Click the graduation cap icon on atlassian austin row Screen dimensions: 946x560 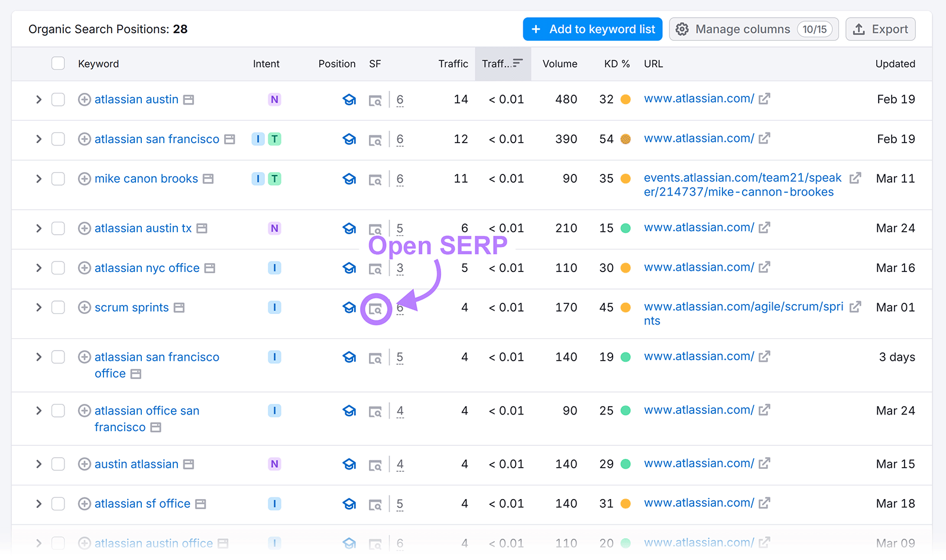coord(349,99)
